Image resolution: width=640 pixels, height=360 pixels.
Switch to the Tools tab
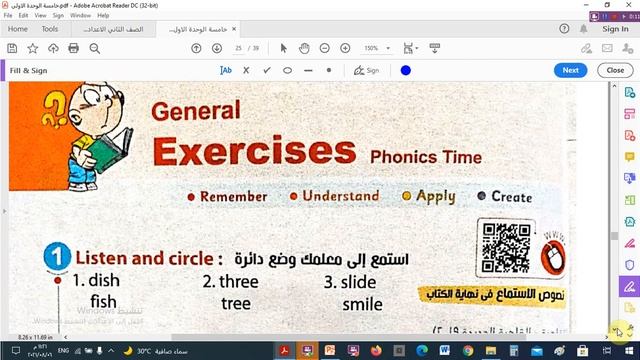point(50,29)
